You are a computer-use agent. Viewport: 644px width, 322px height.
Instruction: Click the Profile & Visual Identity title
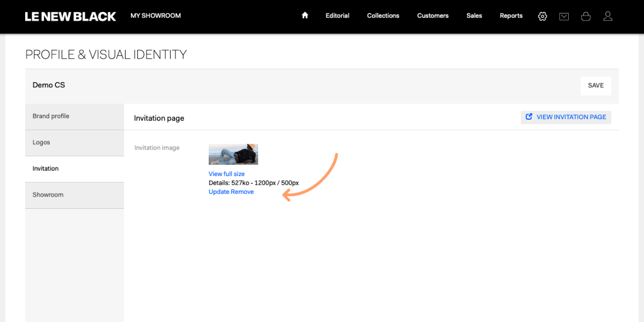[x=106, y=54]
